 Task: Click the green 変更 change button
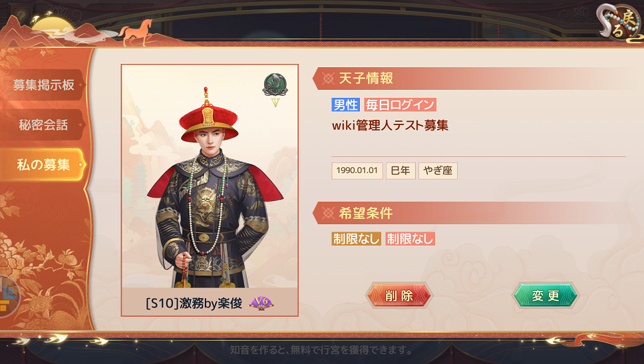[x=546, y=295]
